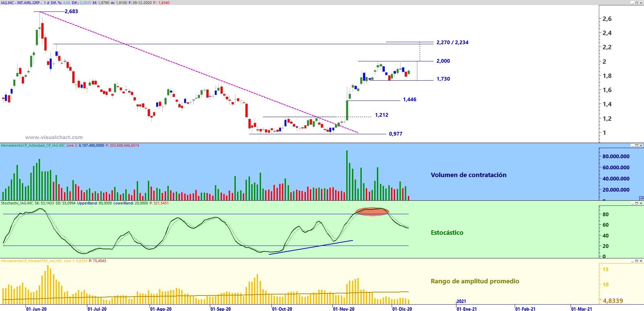Click the IAG.MC - INT.AIRL.GRP header label
This screenshot has height=311, width=644.
pyautogui.click(x=20, y=3)
